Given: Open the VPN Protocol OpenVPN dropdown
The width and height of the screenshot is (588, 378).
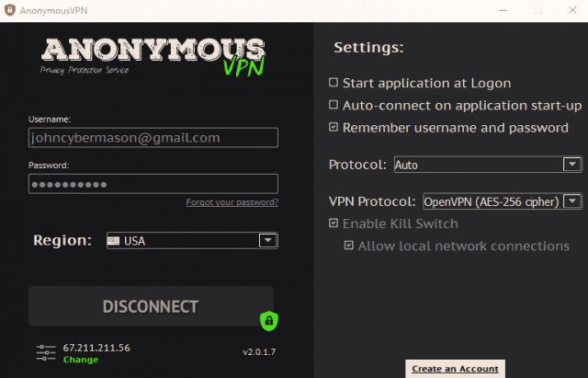Looking at the screenshot, I should [x=572, y=201].
